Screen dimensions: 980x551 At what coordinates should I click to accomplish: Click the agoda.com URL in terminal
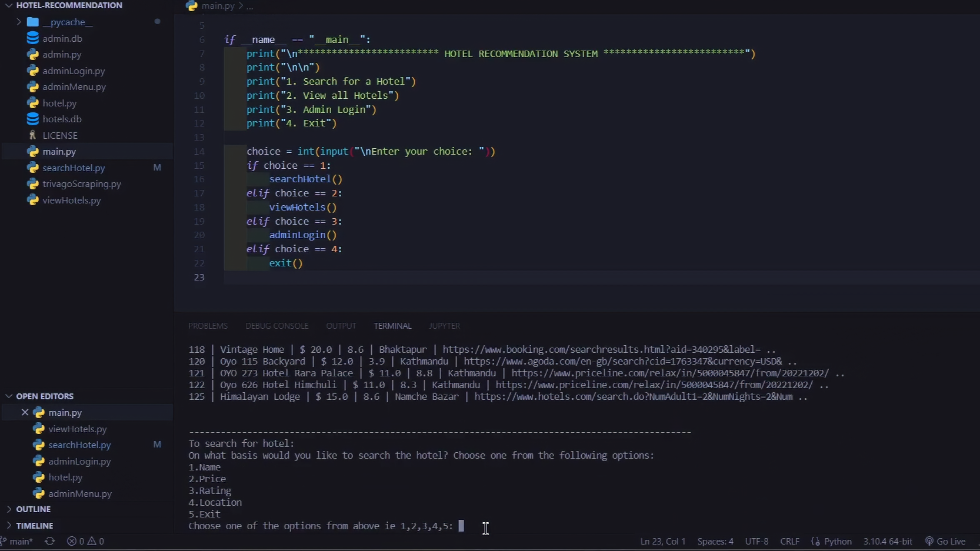point(622,361)
